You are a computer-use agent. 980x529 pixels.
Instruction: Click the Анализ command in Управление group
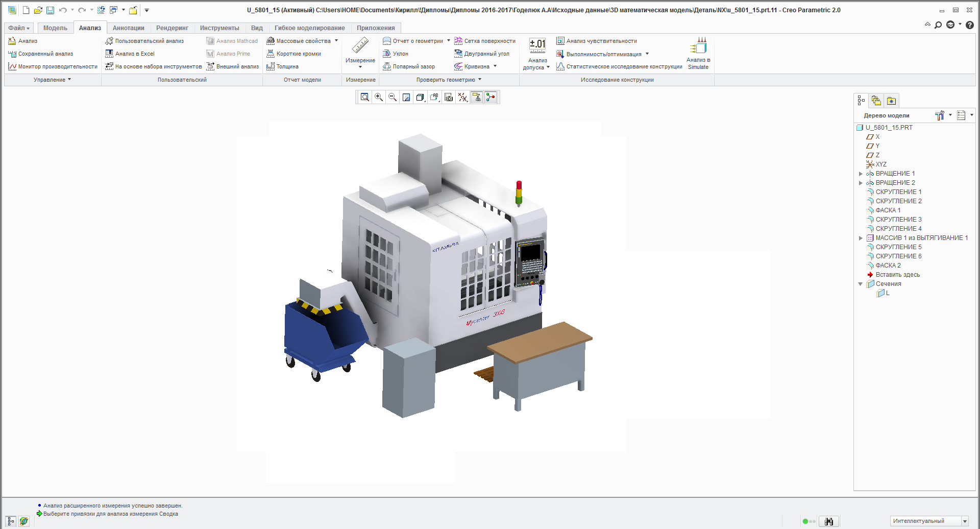tap(23, 41)
